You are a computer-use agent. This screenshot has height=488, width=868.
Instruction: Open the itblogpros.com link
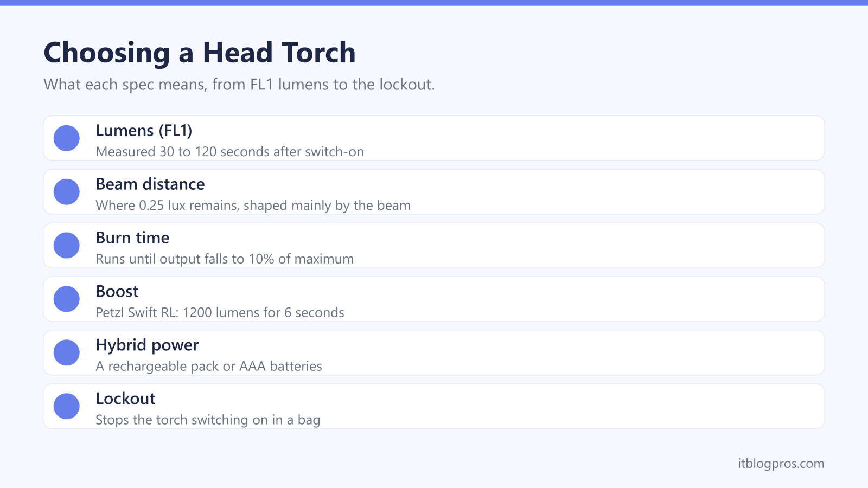(781, 464)
